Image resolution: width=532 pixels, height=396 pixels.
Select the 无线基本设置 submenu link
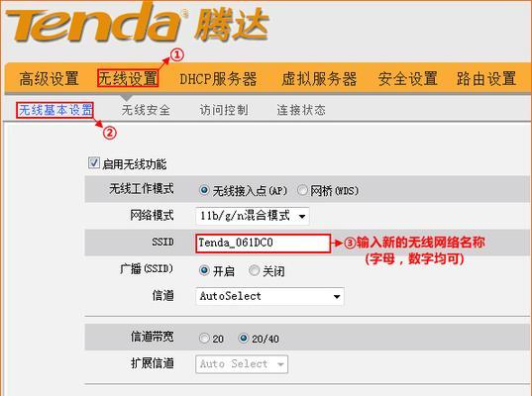point(55,110)
